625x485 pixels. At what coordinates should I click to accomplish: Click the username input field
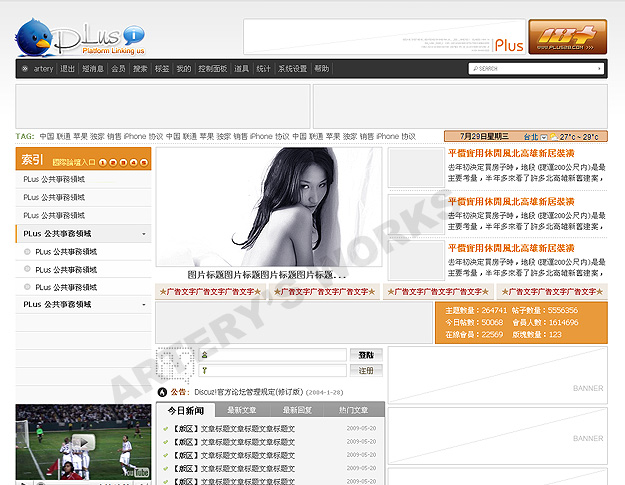click(x=272, y=355)
